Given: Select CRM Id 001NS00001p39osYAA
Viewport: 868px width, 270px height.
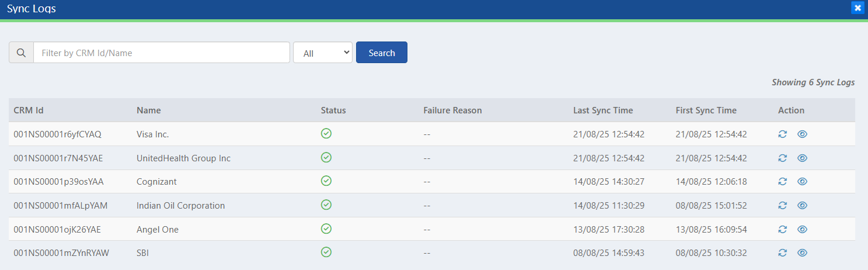Looking at the screenshot, I should 58,182.
